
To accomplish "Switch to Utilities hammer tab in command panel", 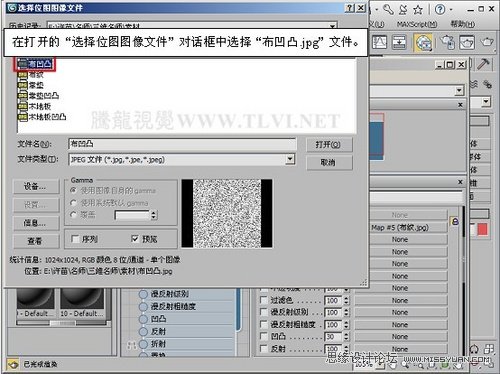I will pos(483,64).
